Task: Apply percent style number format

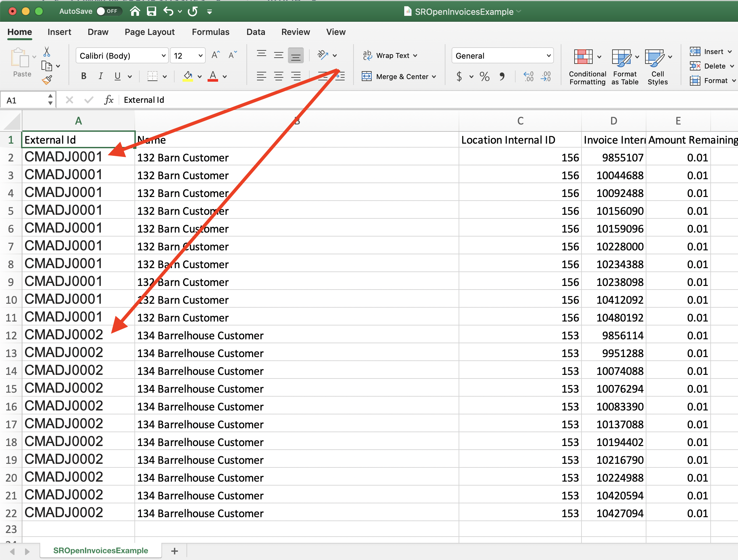Action: [484, 77]
